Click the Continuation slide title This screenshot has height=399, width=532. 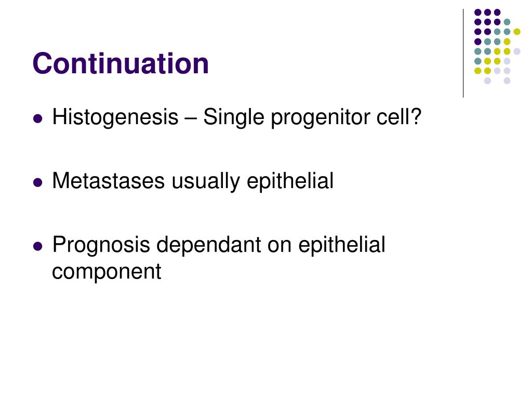[121, 63]
